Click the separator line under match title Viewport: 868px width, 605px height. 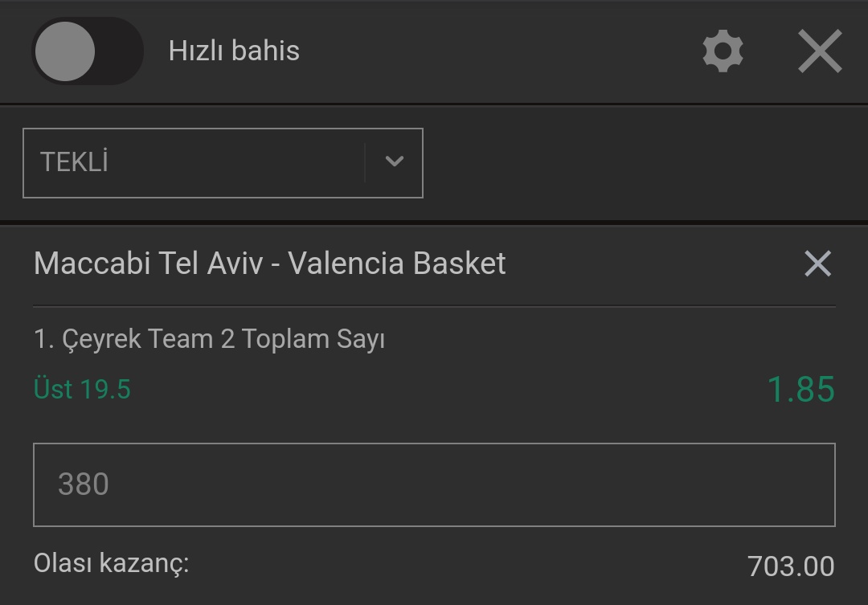434,306
